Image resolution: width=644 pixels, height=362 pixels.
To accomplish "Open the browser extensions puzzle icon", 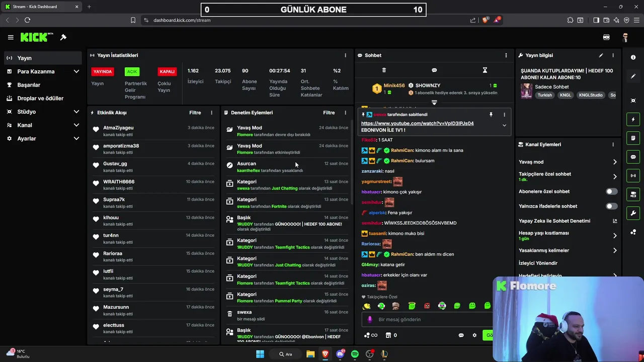I will (570, 20).
